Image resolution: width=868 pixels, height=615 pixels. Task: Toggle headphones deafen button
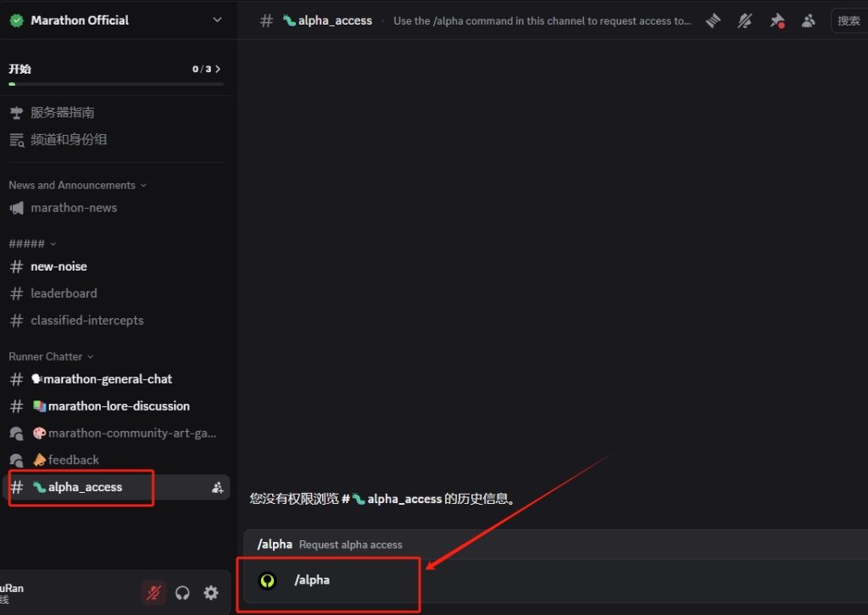pos(182,593)
